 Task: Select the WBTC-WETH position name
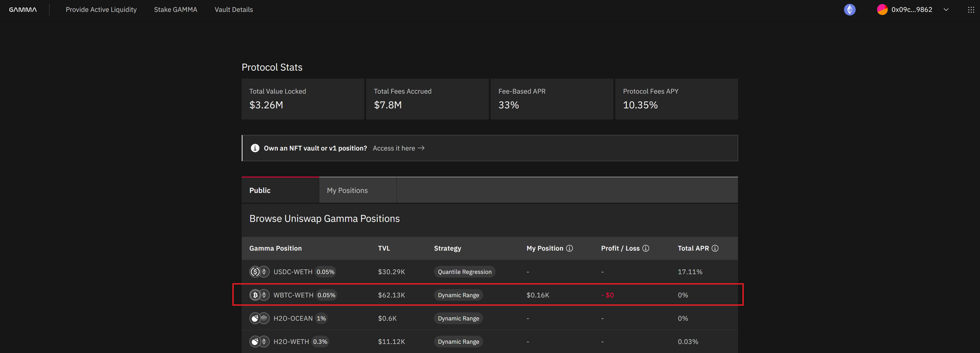coord(294,295)
